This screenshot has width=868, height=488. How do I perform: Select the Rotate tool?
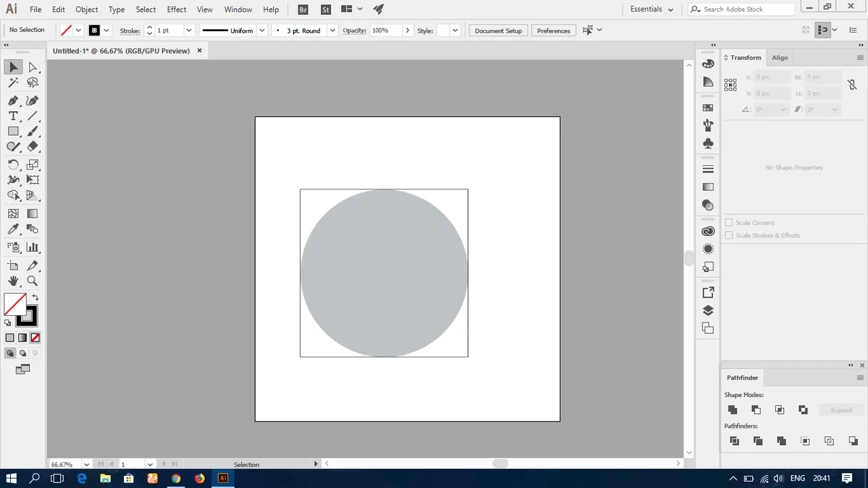(14, 165)
